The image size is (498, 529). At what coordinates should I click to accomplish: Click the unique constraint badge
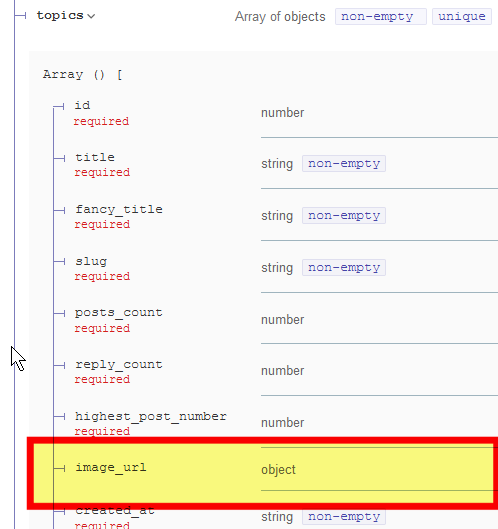(462, 17)
